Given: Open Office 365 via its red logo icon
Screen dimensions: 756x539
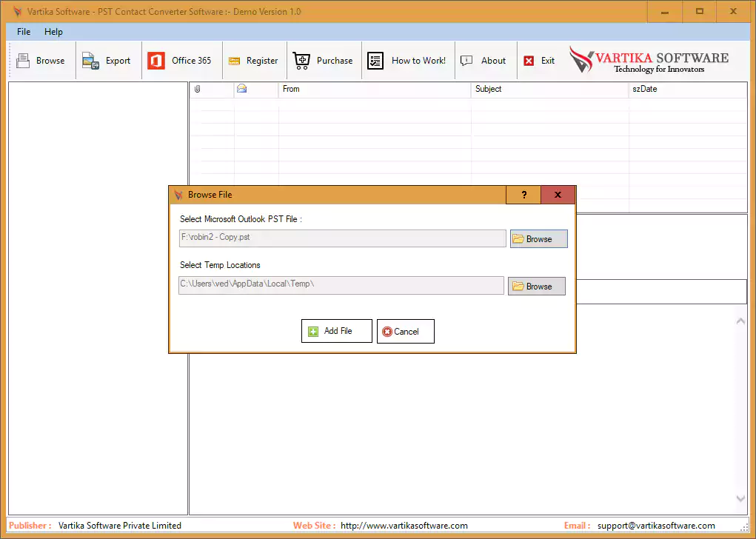Looking at the screenshot, I should (156, 61).
